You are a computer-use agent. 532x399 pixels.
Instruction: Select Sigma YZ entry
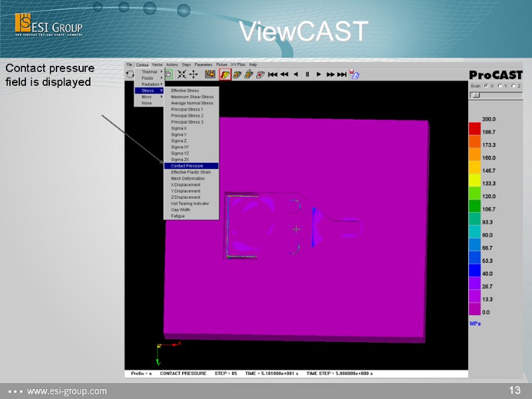coord(192,154)
